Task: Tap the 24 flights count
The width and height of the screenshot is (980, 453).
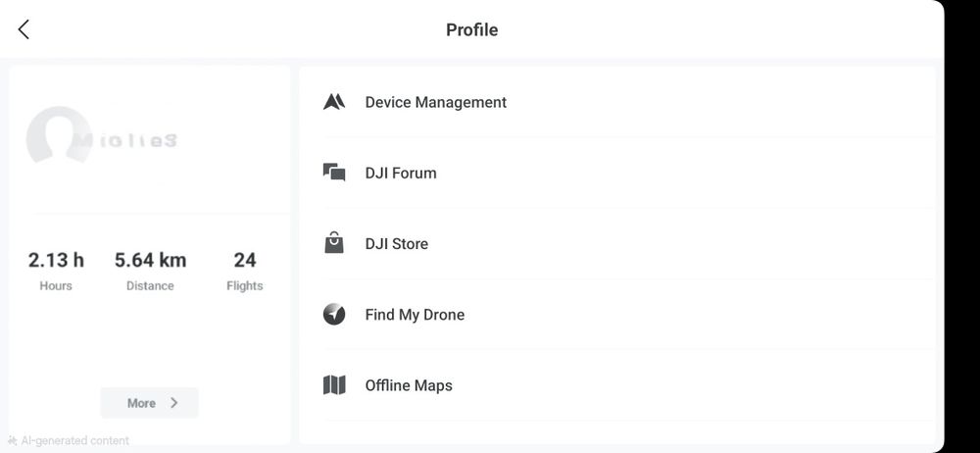Action: click(x=245, y=261)
